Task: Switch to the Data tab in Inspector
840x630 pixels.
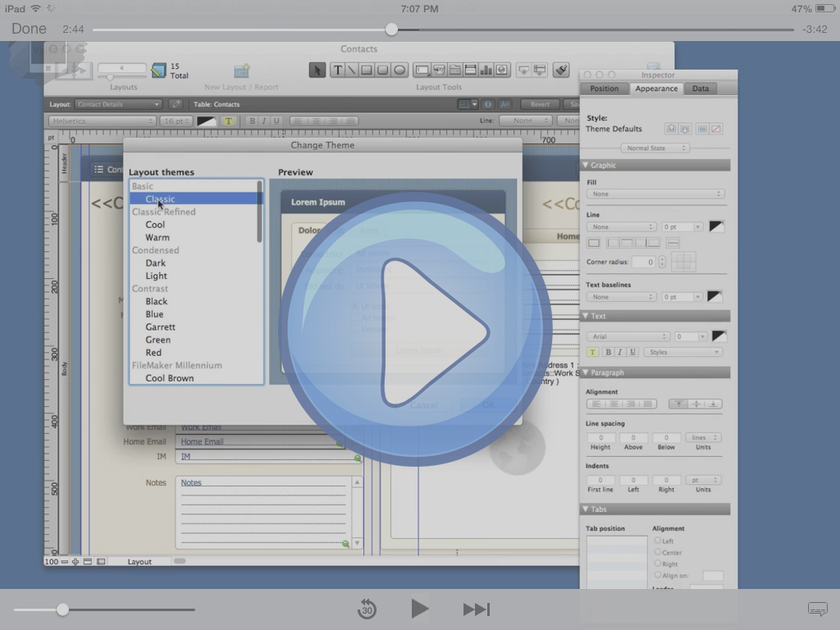Action: [701, 89]
